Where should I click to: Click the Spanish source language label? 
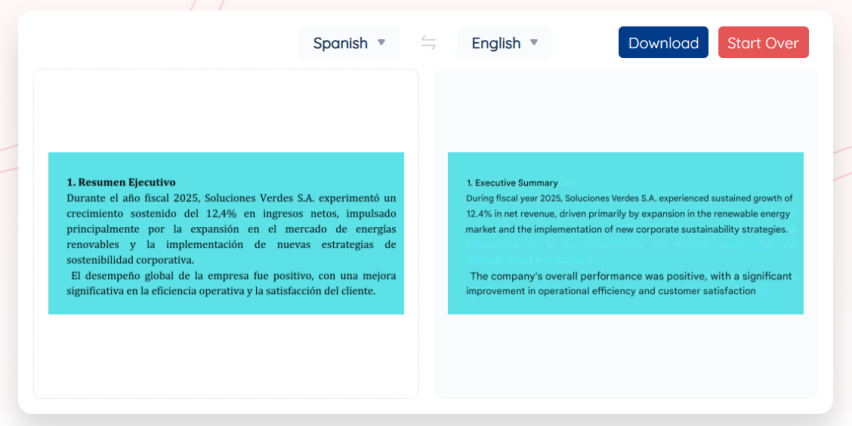340,43
